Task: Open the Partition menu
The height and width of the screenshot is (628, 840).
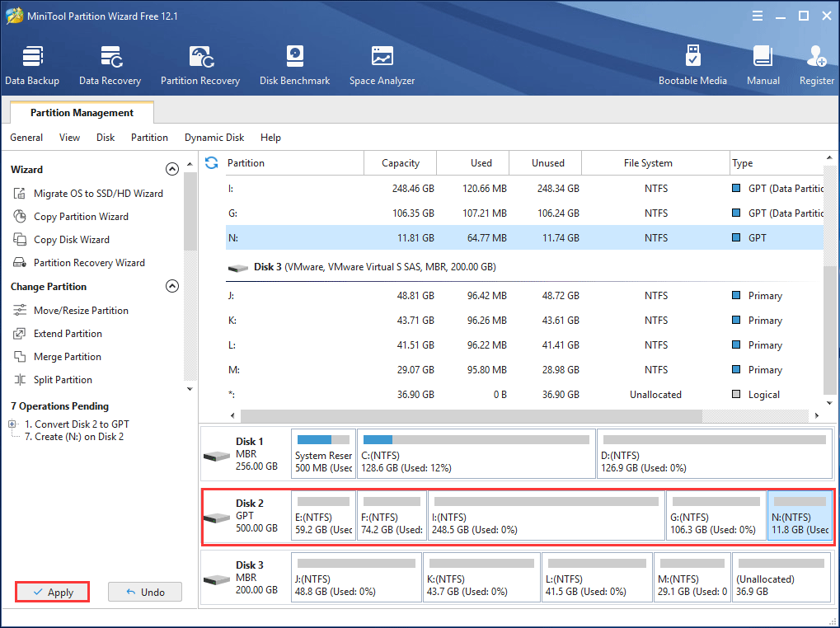Action: click(x=149, y=138)
